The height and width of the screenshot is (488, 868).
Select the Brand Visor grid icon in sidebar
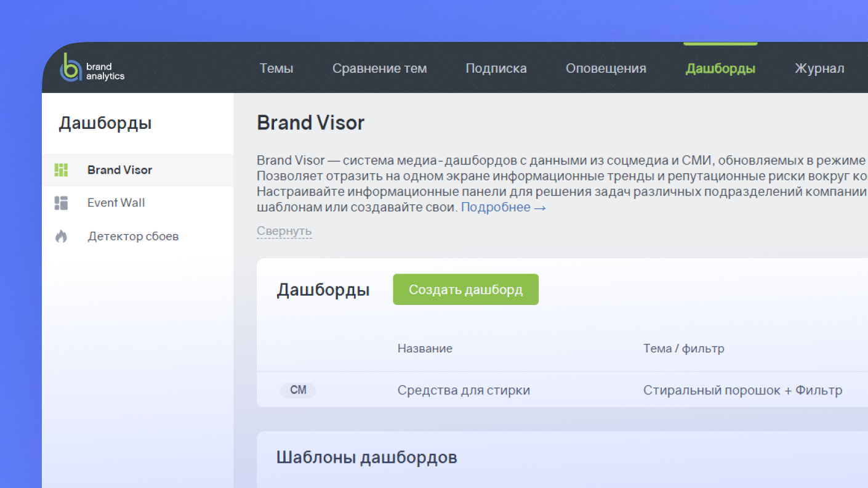click(x=61, y=170)
